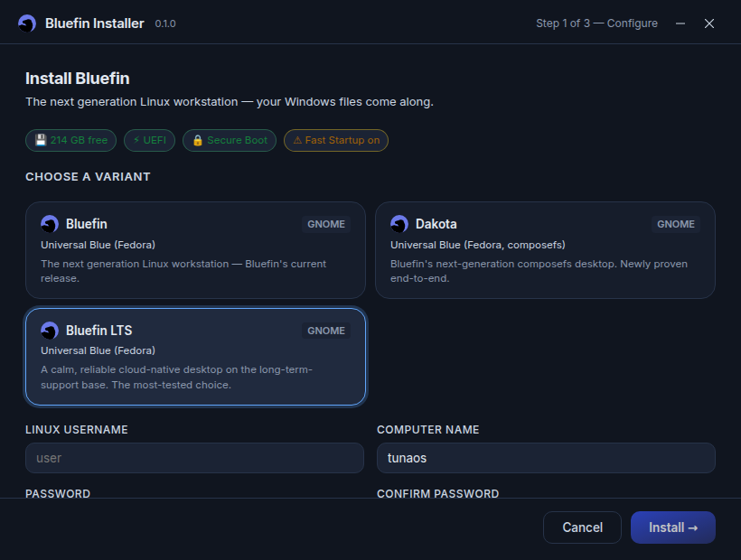Click the 214 GB free badge text

click(79, 140)
